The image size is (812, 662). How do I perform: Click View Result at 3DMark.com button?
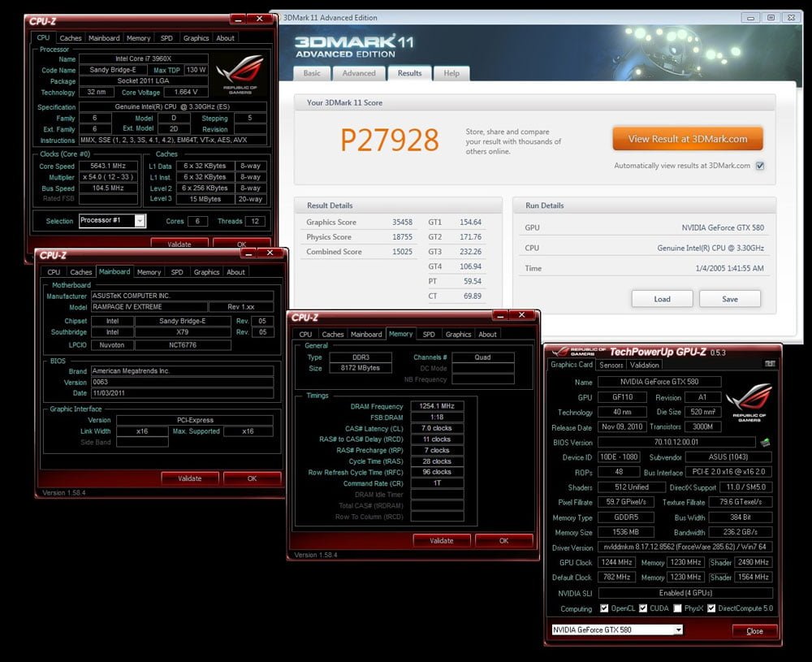(x=687, y=139)
